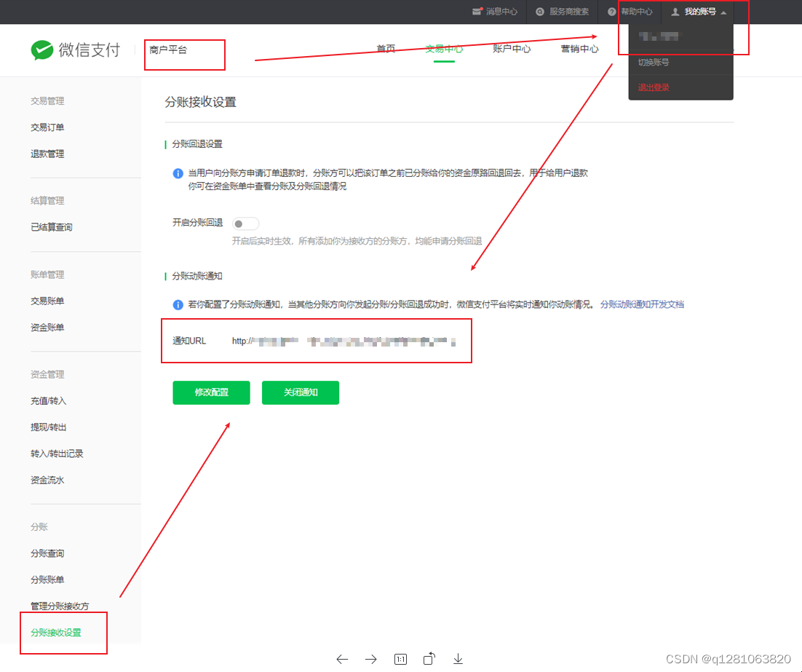The width and height of the screenshot is (802, 672).
Task: Open 交易订单 in the sidebar
Action: pos(47,127)
